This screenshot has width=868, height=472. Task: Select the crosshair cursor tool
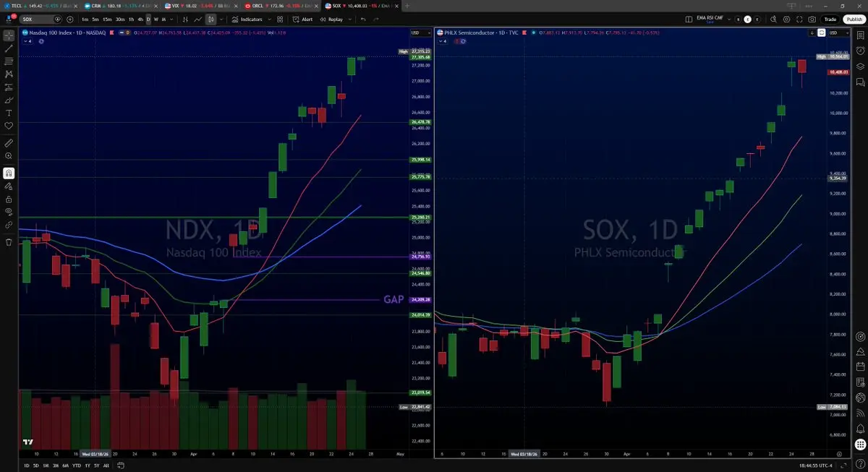tap(10, 35)
